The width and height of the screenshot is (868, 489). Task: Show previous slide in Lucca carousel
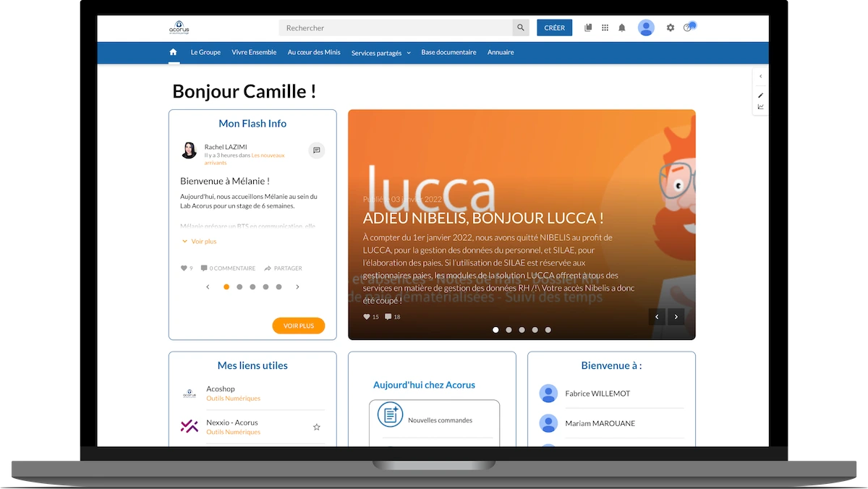point(657,316)
